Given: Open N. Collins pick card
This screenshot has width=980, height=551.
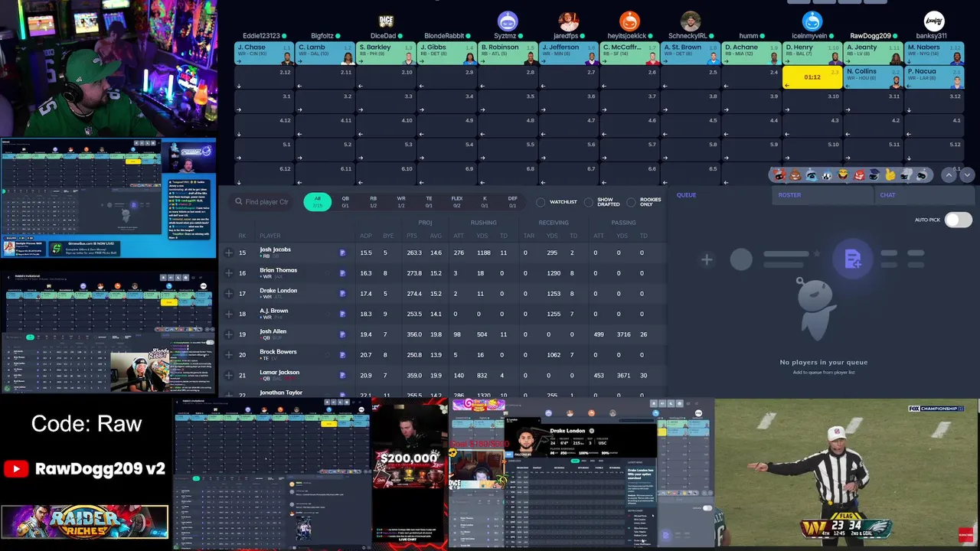Looking at the screenshot, I should coord(873,77).
